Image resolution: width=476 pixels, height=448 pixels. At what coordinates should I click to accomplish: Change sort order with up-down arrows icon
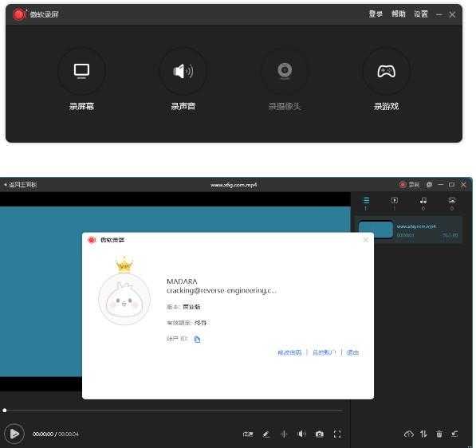[424, 434]
